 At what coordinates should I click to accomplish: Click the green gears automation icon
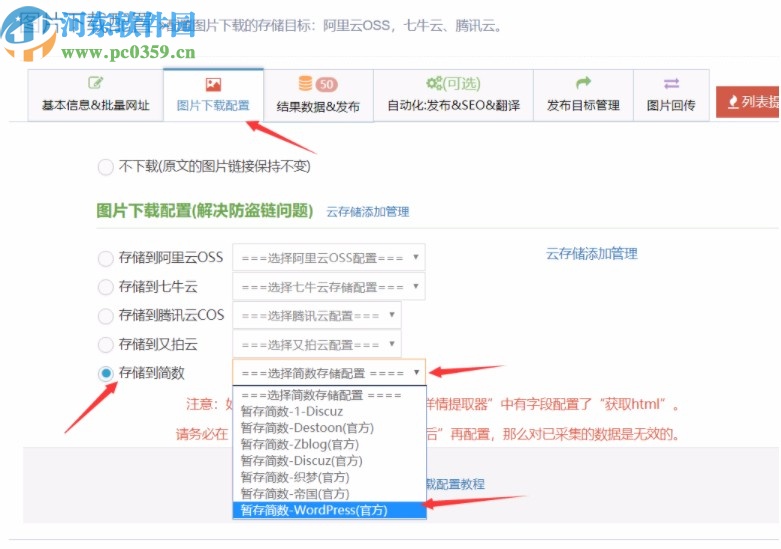[x=434, y=83]
